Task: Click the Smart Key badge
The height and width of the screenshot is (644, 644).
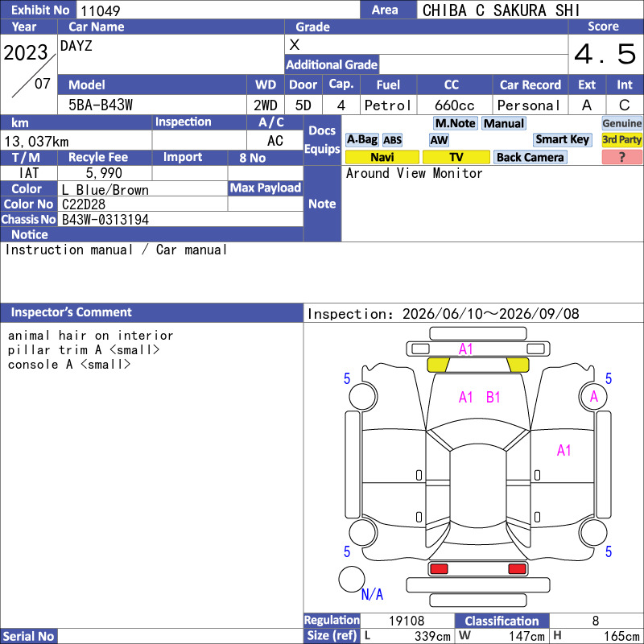Action: 562,139
